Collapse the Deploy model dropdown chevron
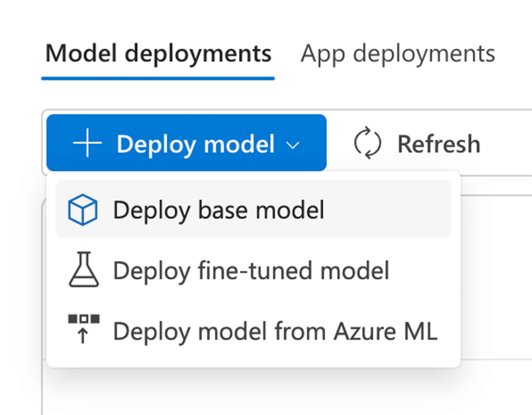Viewport: 532px width, 415px height. click(292, 146)
